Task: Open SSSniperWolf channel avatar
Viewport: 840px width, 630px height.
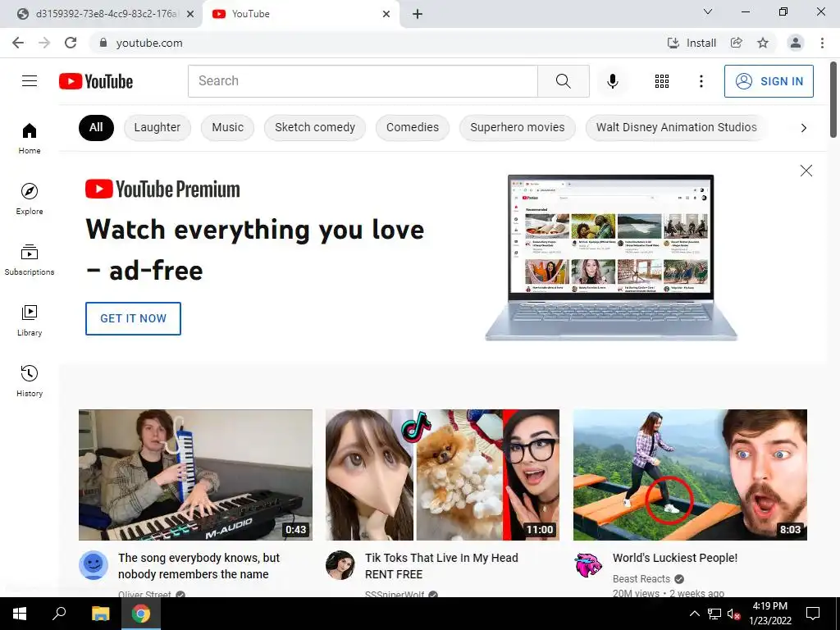Action: point(340,565)
